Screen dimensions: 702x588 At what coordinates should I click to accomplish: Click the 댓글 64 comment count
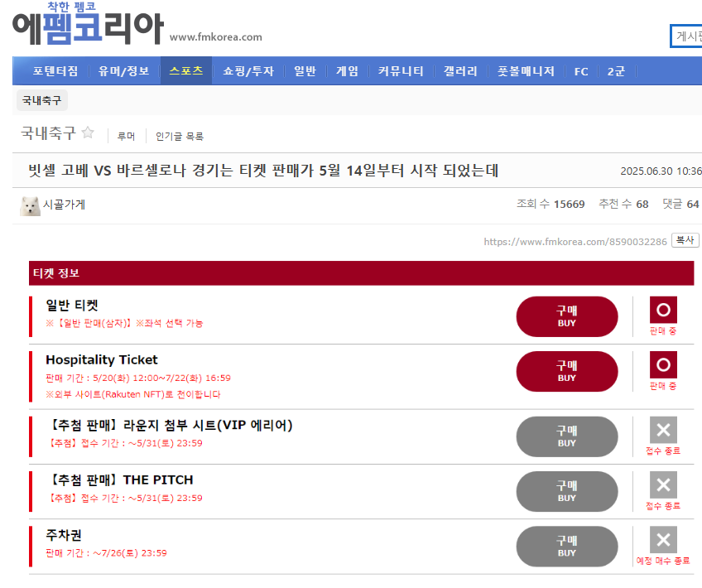[x=681, y=205]
